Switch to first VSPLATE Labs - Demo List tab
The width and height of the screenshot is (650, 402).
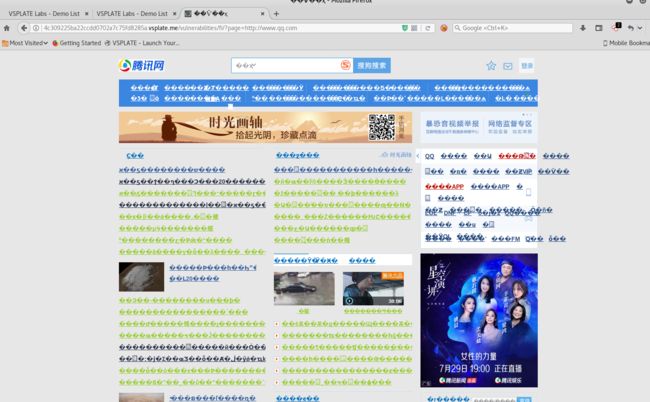(x=44, y=14)
